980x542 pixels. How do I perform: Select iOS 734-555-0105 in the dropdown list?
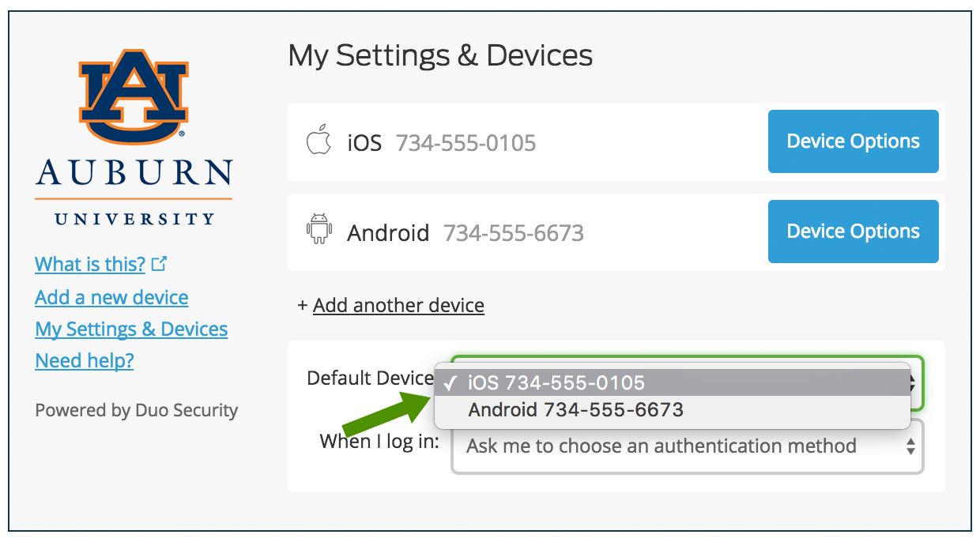[556, 383]
